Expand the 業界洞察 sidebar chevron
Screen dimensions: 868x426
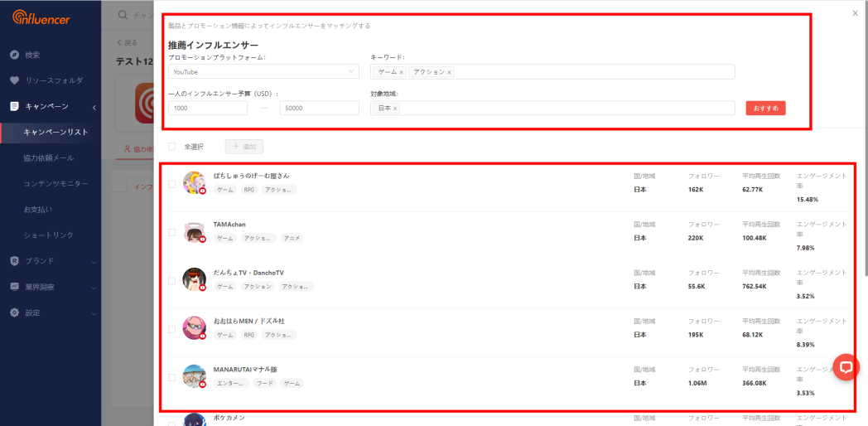click(x=94, y=288)
